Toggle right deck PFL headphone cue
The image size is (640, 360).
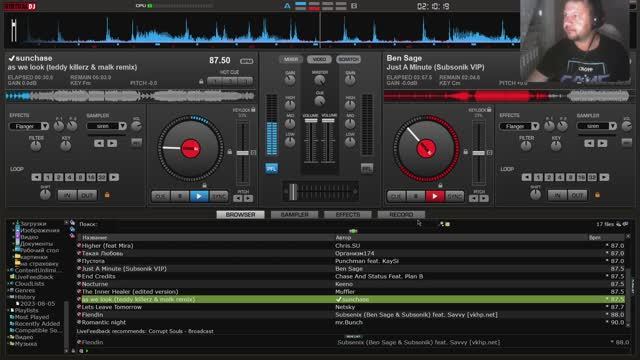(367, 168)
